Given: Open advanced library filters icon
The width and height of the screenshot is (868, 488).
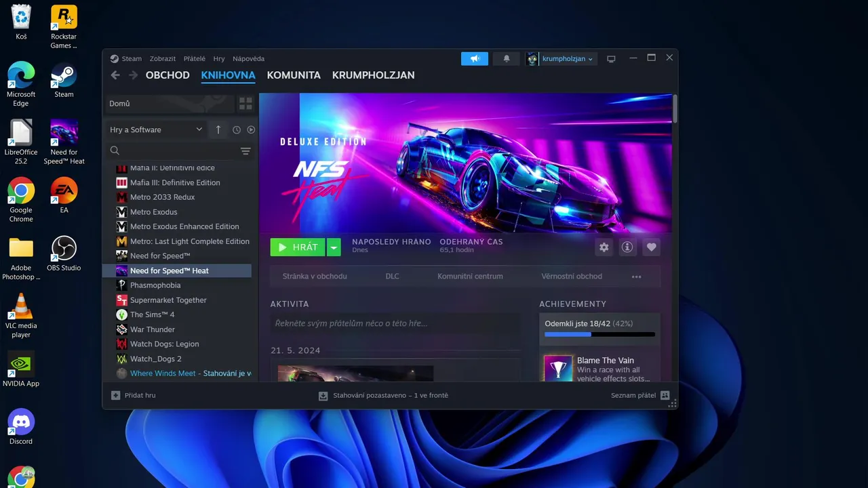Looking at the screenshot, I should tap(245, 151).
